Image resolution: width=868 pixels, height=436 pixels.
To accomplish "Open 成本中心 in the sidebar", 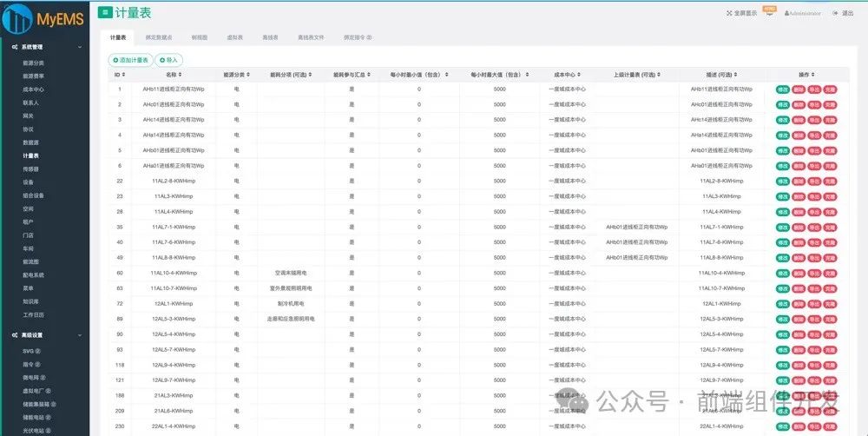I will pyautogui.click(x=33, y=89).
